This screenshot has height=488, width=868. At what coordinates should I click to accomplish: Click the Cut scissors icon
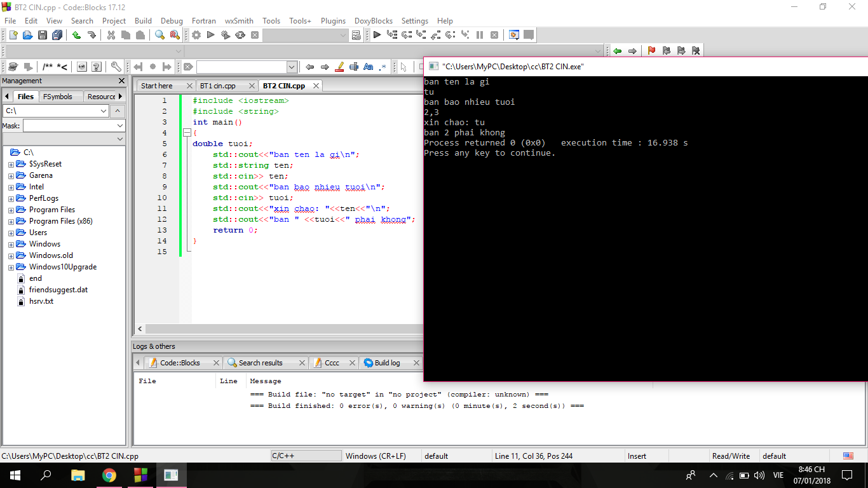[111, 35]
